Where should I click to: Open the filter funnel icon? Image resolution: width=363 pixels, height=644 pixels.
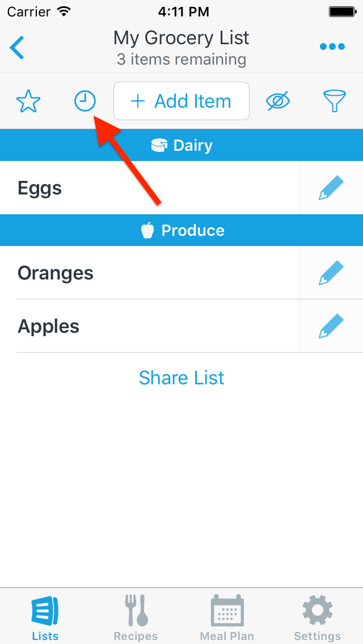(x=335, y=101)
